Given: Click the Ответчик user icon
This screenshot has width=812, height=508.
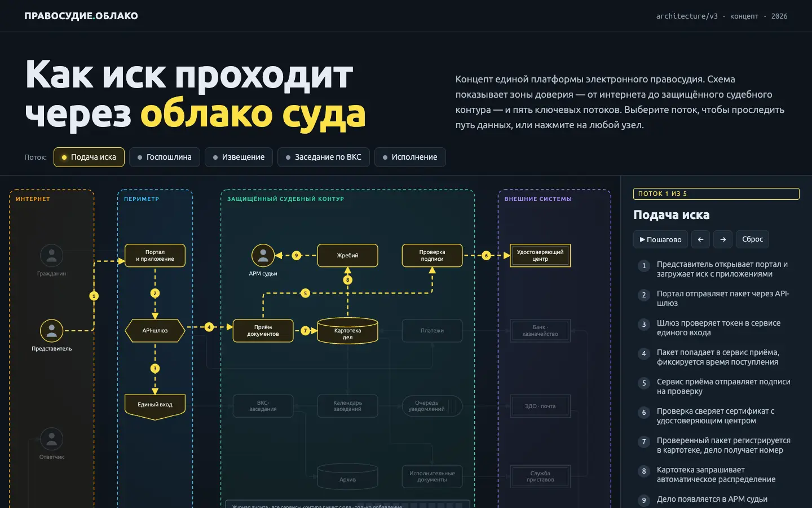Looking at the screenshot, I should (51, 439).
